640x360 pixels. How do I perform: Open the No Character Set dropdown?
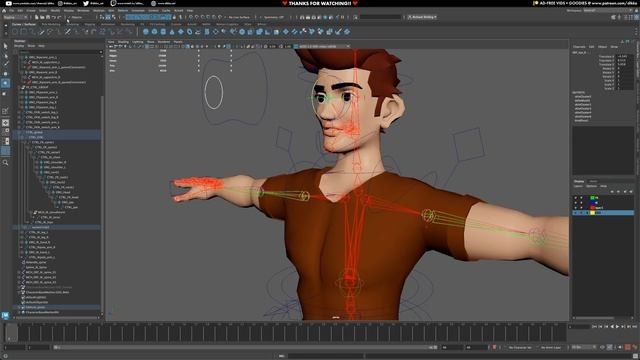click(520, 347)
